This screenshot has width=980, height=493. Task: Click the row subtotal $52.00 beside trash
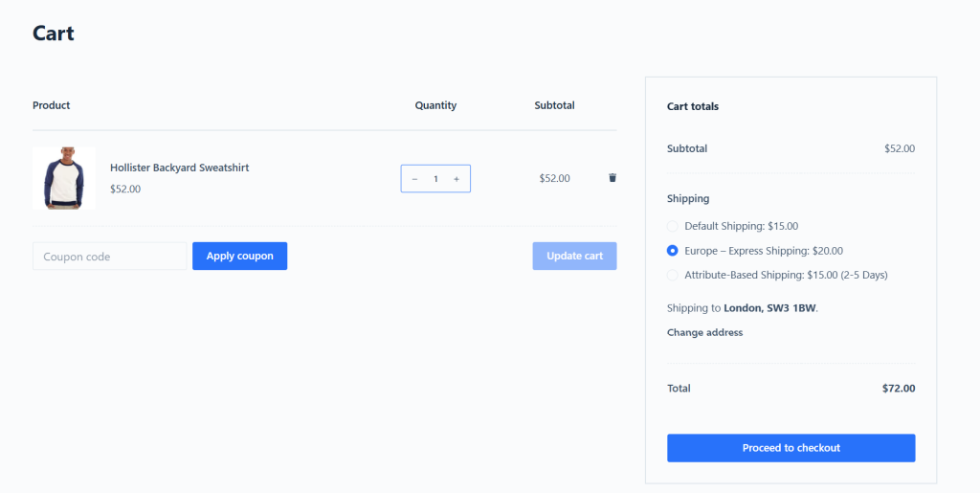(x=555, y=179)
